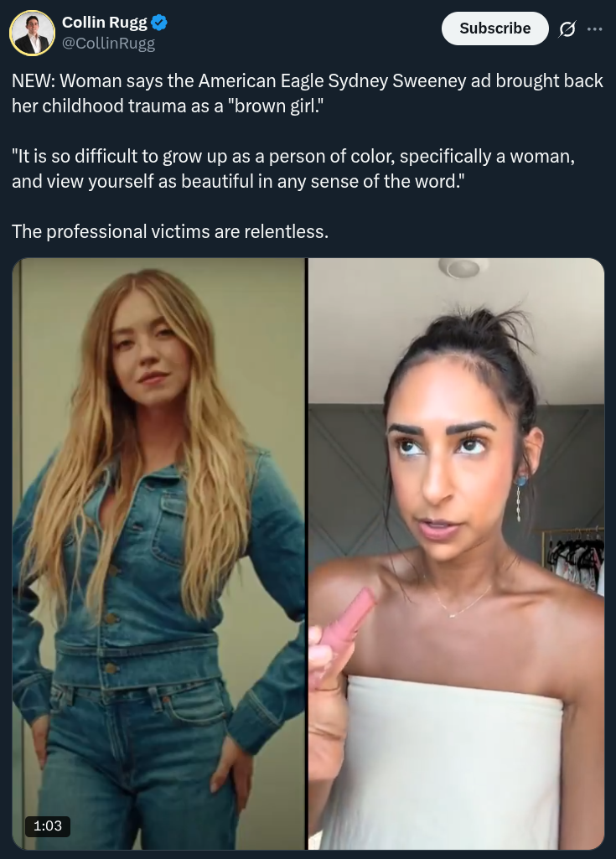The width and height of the screenshot is (616, 859).
Task: Open the @CollinRugg handle link
Action: (108, 44)
